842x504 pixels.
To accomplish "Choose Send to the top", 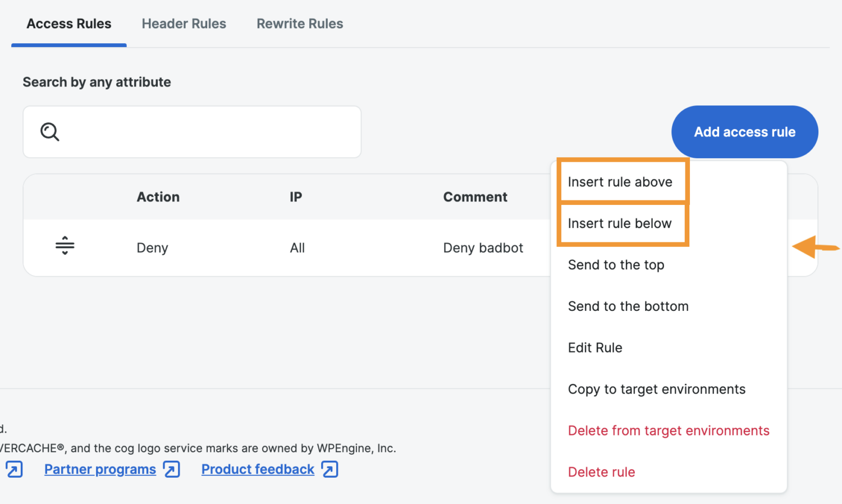I will tap(616, 264).
